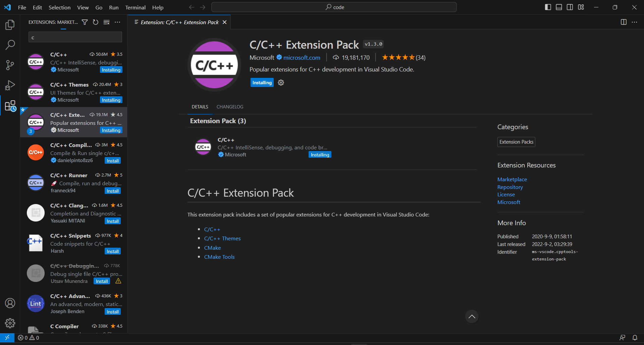Viewport: 644px width, 345px height.
Task: Open the Marketplace resource link
Action: point(512,180)
